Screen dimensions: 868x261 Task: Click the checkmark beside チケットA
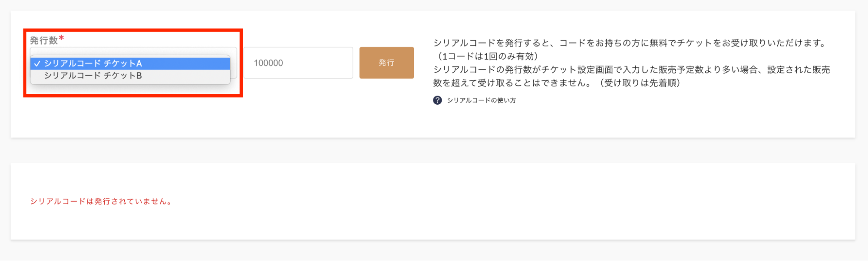coord(37,64)
